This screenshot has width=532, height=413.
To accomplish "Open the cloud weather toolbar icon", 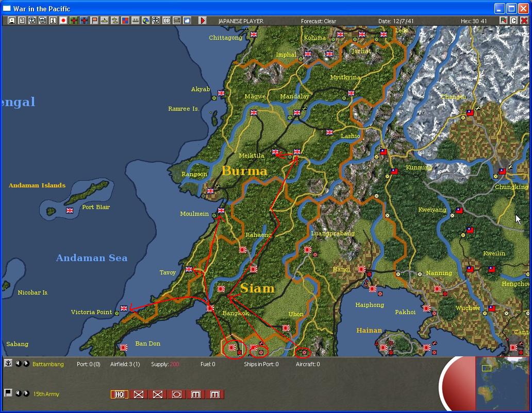I will point(187,21).
